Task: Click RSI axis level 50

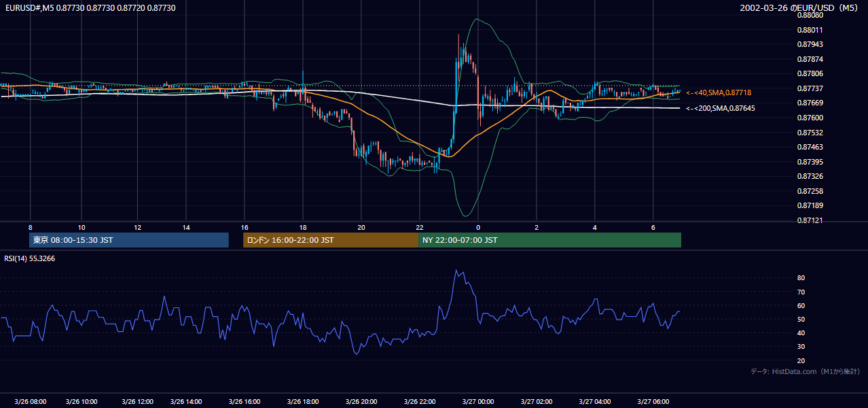Action: [801, 319]
